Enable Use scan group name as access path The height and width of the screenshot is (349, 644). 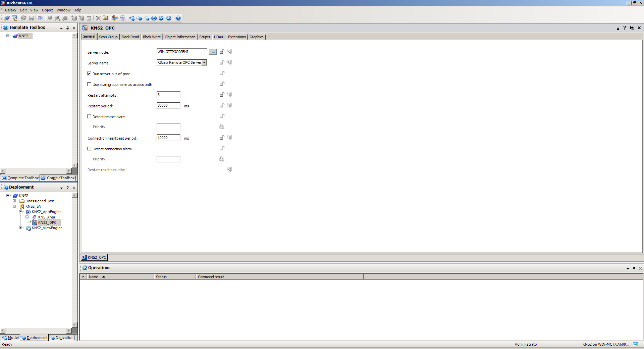(x=89, y=84)
